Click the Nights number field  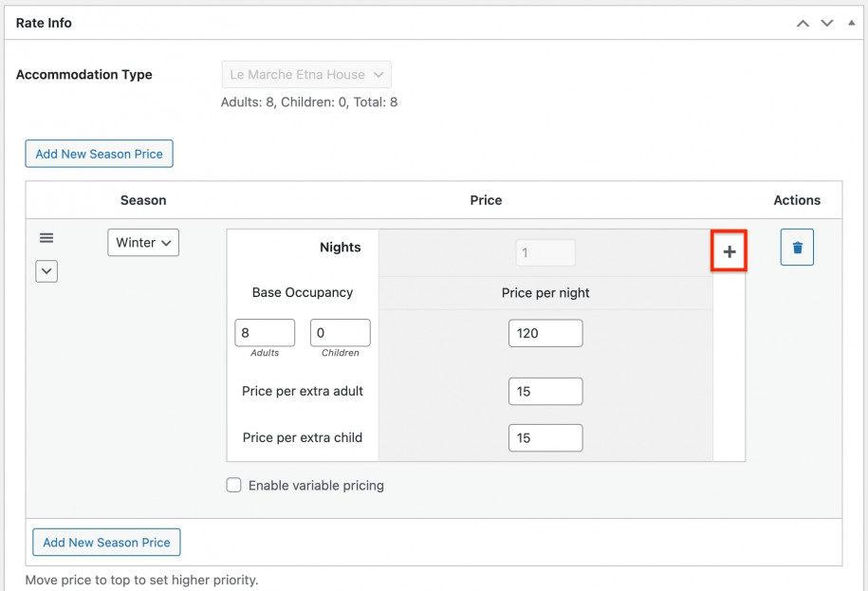click(x=545, y=253)
